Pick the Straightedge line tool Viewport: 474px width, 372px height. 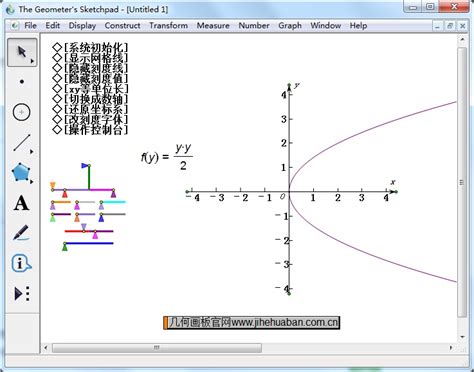[x=22, y=143]
